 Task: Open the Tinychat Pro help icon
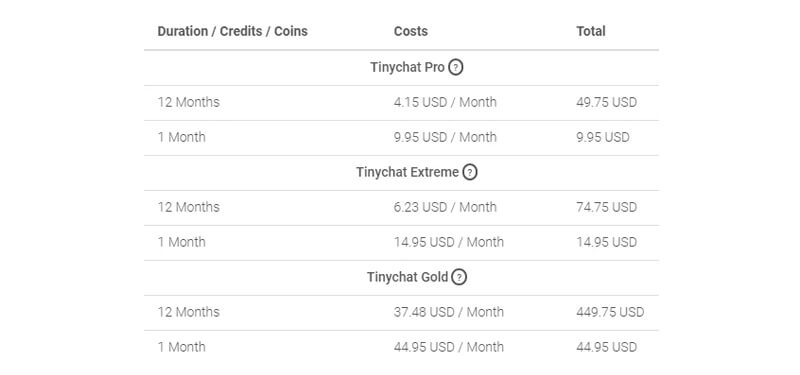coord(456,67)
